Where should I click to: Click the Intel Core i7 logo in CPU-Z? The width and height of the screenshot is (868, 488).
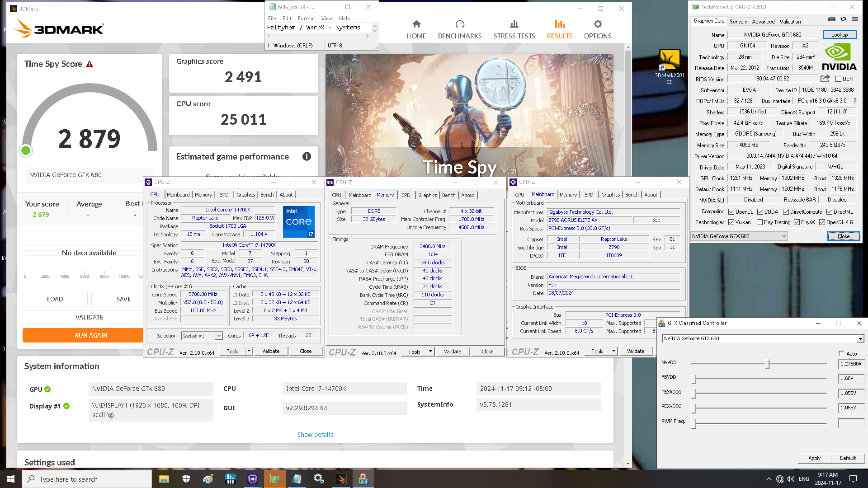pyautogui.click(x=298, y=222)
